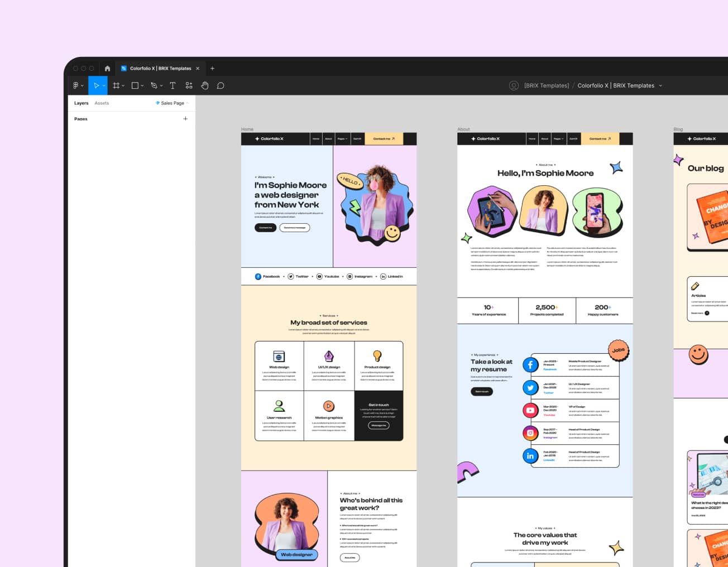
Task: Select the Rectangle shape tool
Action: tap(135, 85)
